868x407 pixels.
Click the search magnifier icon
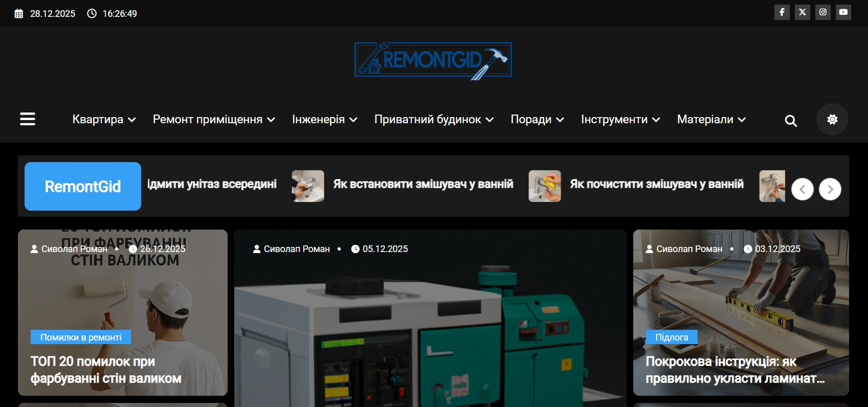point(791,121)
